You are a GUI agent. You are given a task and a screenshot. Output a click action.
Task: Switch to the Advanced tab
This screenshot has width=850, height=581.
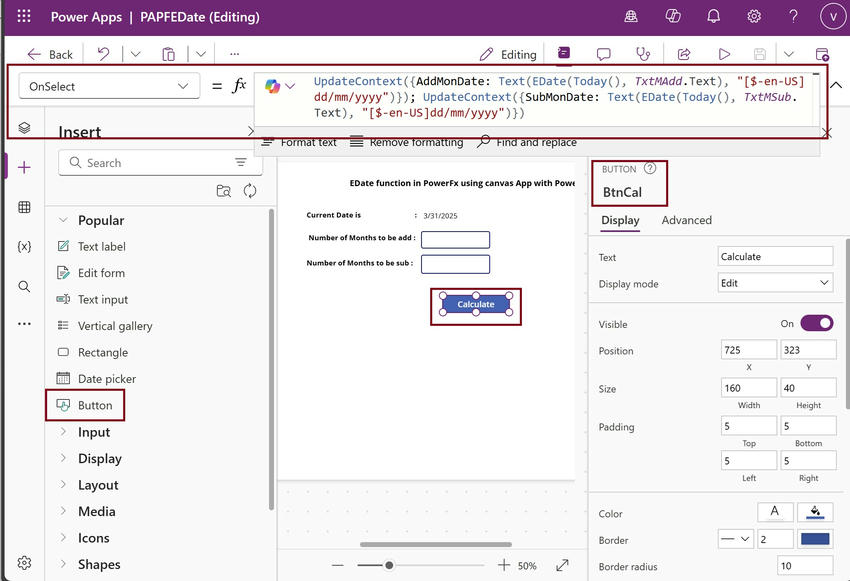686,220
